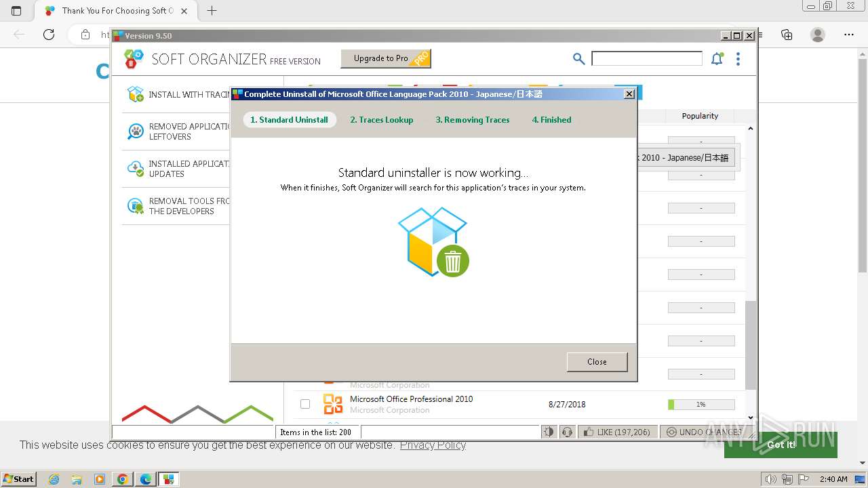Image resolution: width=868 pixels, height=488 pixels.
Task: Click the Upgrade to Pro button
Action: 385,58
